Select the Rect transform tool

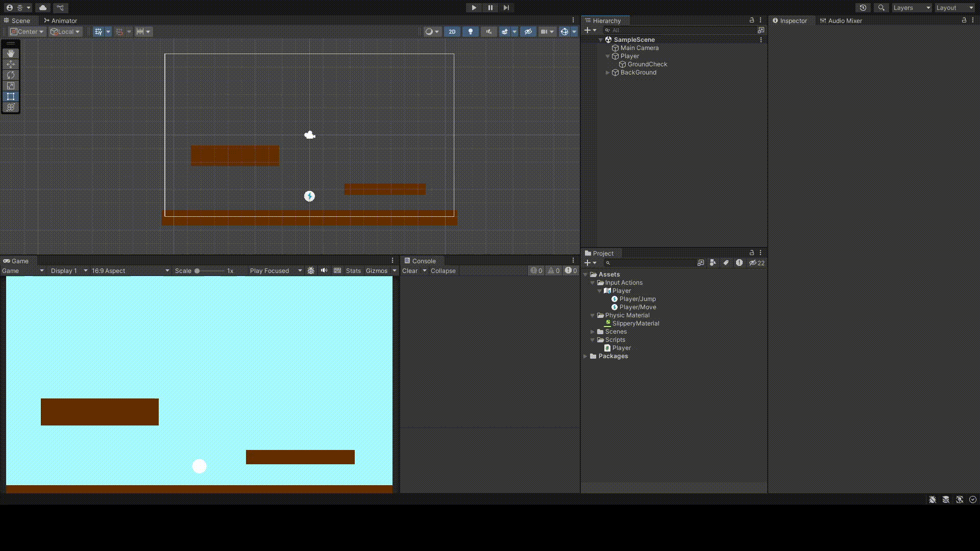click(11, 96)
